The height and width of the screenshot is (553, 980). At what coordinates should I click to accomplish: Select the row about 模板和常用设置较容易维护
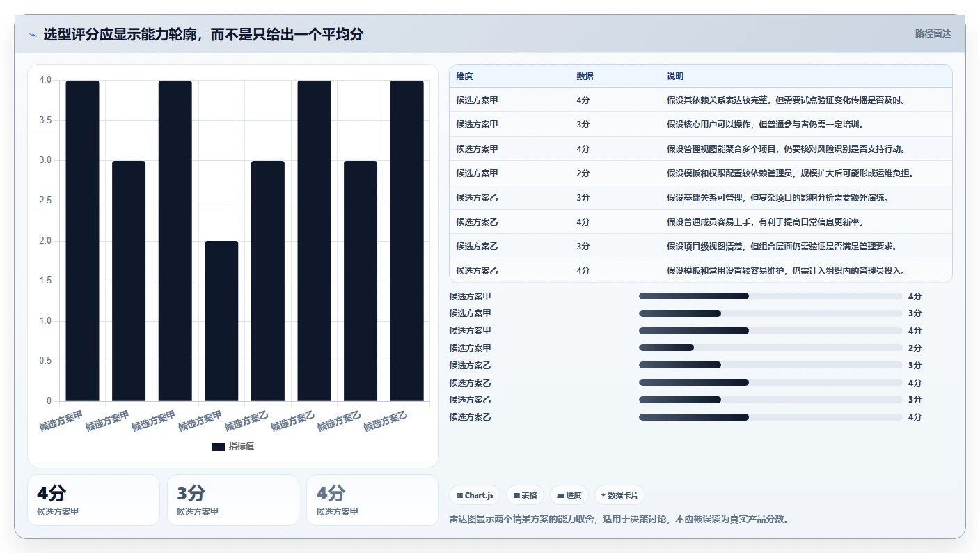click(x=700, y=271)
